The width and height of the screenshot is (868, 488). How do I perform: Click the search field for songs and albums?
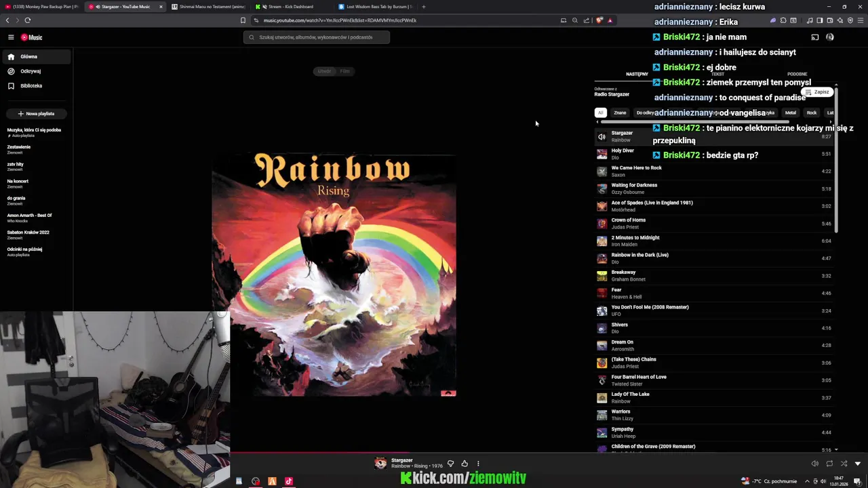point(317,37)
